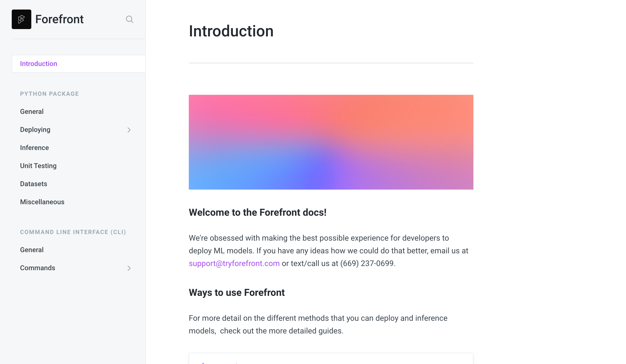
Task: Open General under Python Package
Action: point(32,112)
